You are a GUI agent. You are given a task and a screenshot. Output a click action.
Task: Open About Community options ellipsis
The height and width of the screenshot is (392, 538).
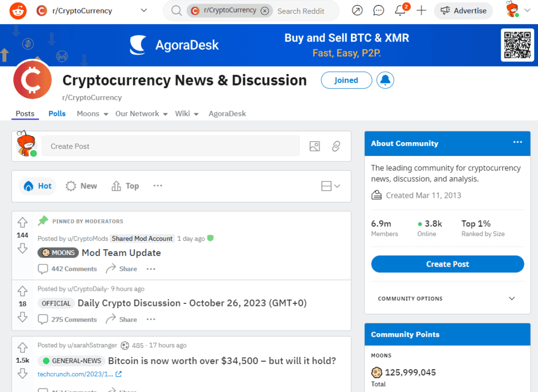coord(518,142)
